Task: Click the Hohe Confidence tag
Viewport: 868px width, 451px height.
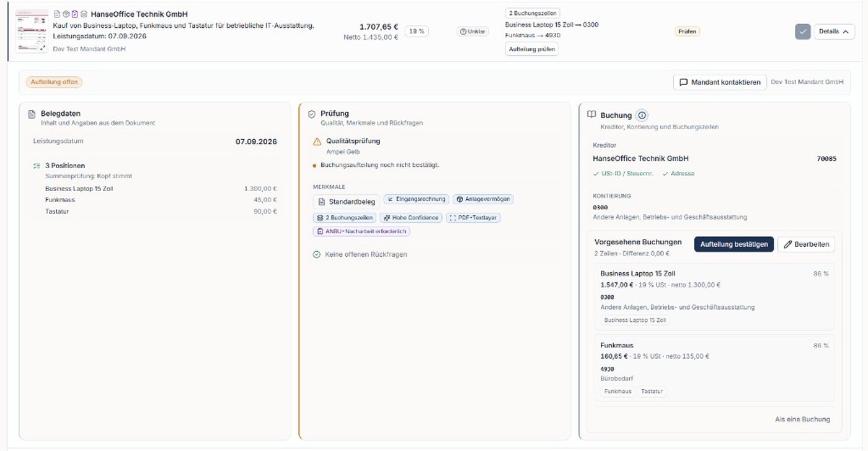Action: click(411, 218)
